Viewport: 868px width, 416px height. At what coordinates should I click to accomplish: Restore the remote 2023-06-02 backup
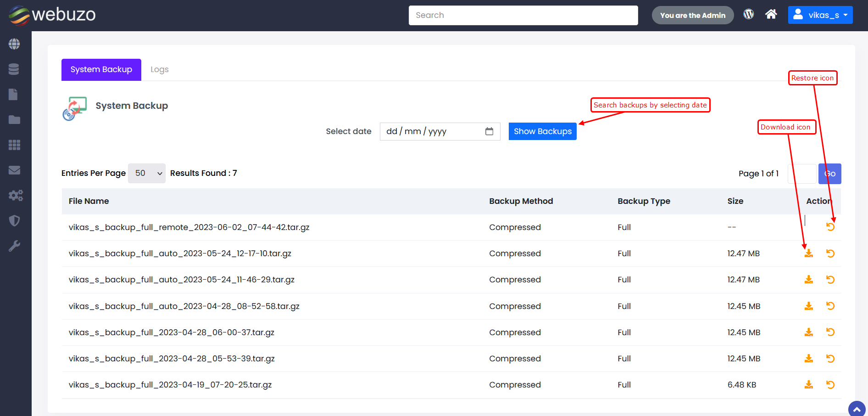pos(830,227)
